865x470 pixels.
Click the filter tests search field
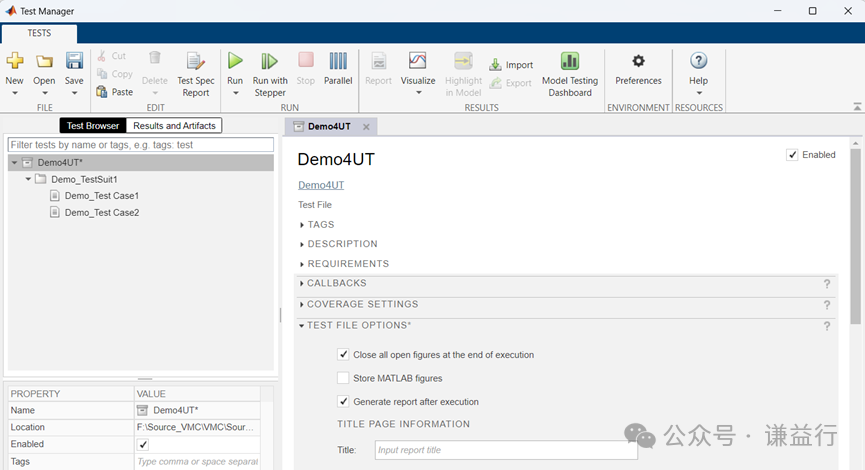[x=141, y=145]
